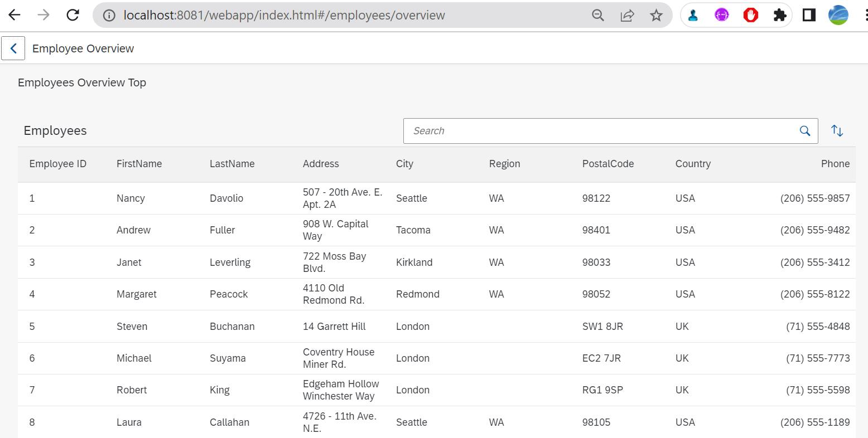This screenshot has height=438, width=868.
Task: Click address Edgeham Hollow Winchester Way
Action: click(x=341, y=390)
